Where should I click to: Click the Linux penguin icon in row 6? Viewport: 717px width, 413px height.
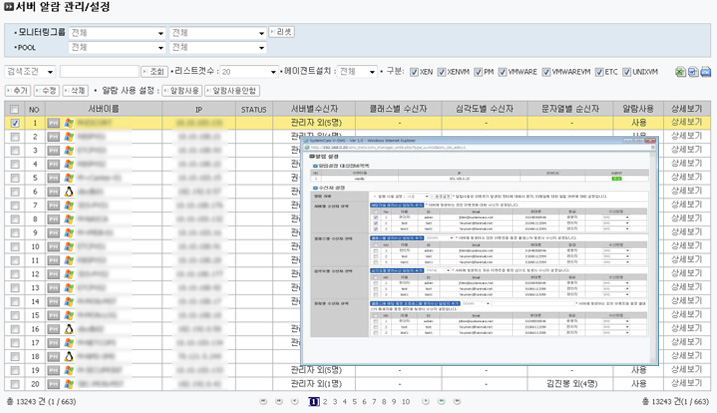69,192
